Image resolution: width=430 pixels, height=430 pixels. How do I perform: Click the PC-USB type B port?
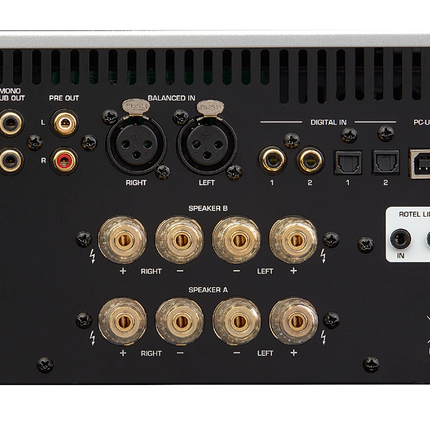[x=420, y=164]
